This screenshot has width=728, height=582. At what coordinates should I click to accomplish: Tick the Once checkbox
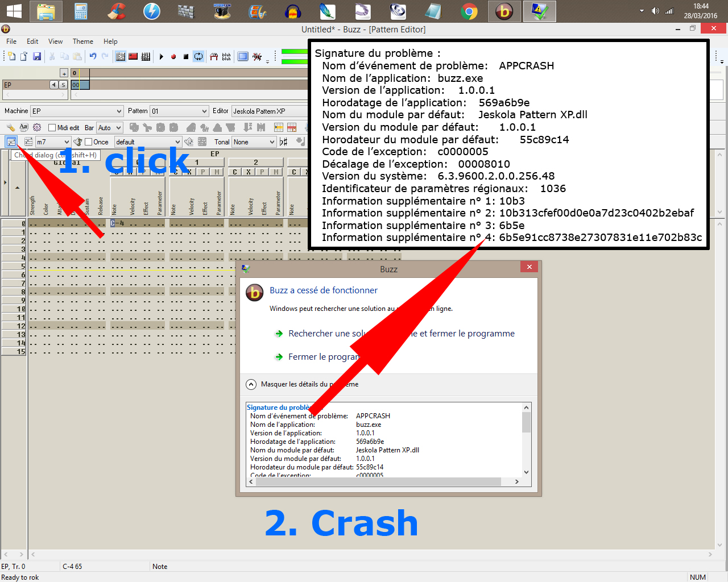point(89,142)
